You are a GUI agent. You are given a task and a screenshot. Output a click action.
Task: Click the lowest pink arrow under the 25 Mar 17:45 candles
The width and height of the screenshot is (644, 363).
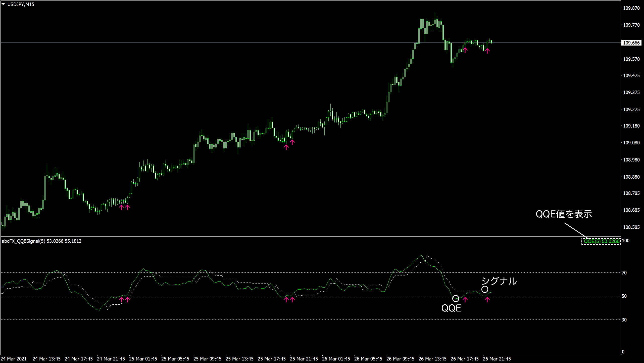pos(286,147)
